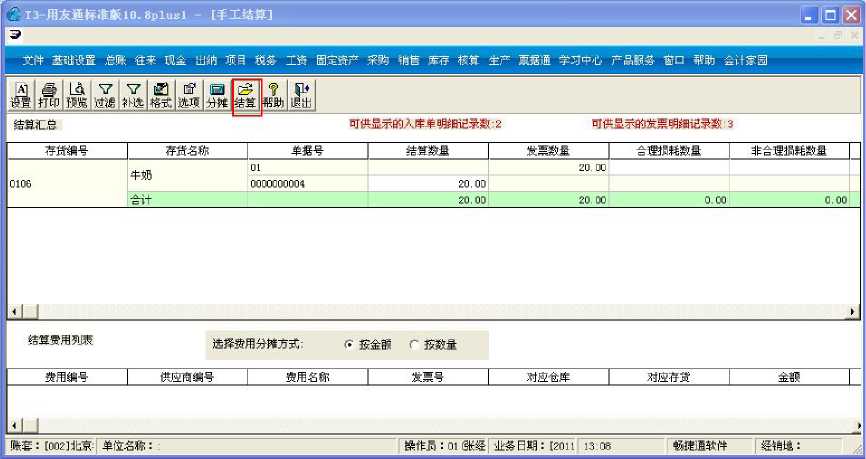Open the 销售 menu

pyautogui.click(x=408, y=61)
